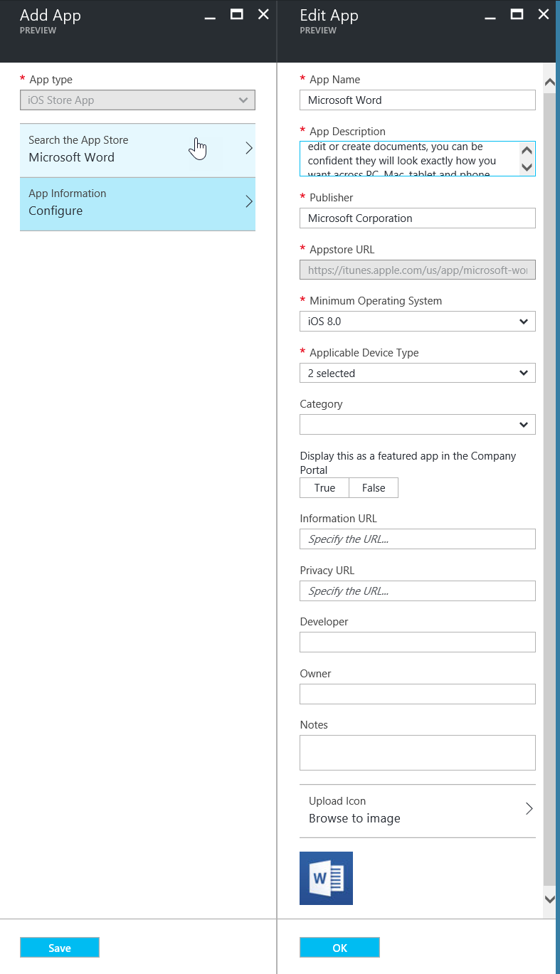Close the Edit App blade
The width and height of the screenshot is (560, 974).
click(544, 14)
